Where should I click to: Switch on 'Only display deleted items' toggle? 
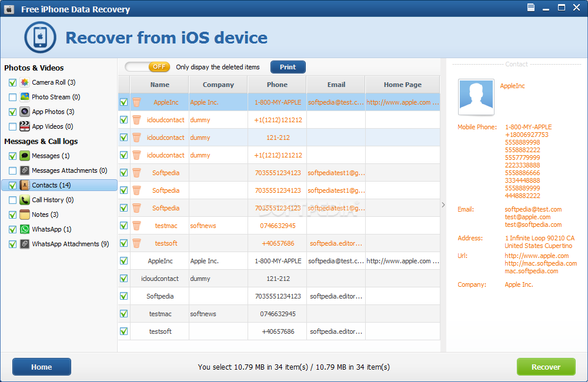148,67
